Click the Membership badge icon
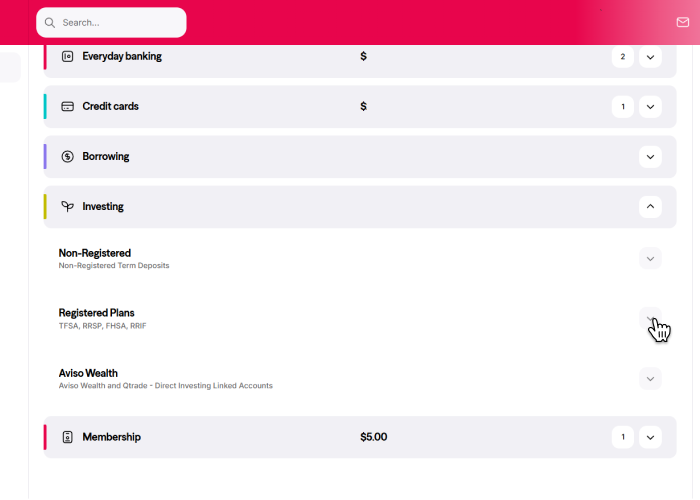 (x=68, y=437)
